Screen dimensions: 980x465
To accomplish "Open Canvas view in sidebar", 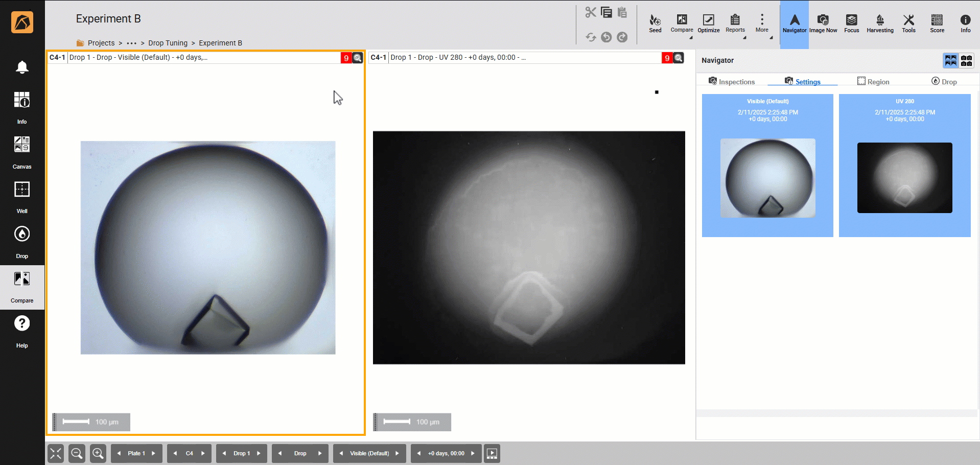I will [x=22, y=152].
